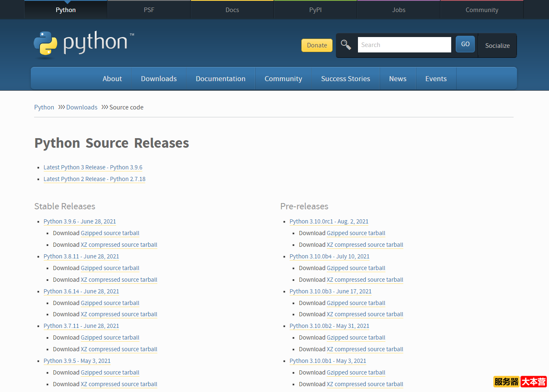
Task: Download Gzipped source tarball for Python 3.10.0b1
Action: coord(356,372)
